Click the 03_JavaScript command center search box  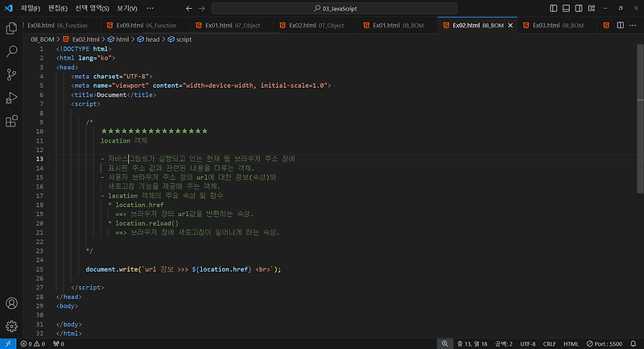[x=334, y=8]
